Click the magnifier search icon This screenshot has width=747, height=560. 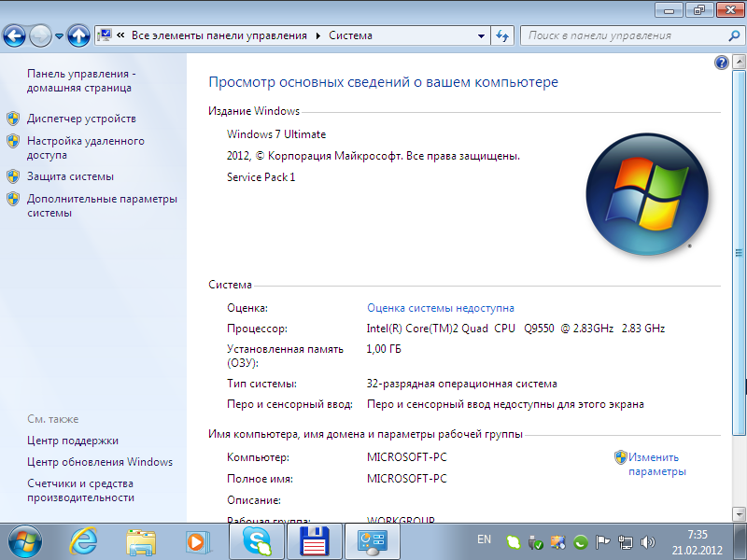click(x=735, y=35)
